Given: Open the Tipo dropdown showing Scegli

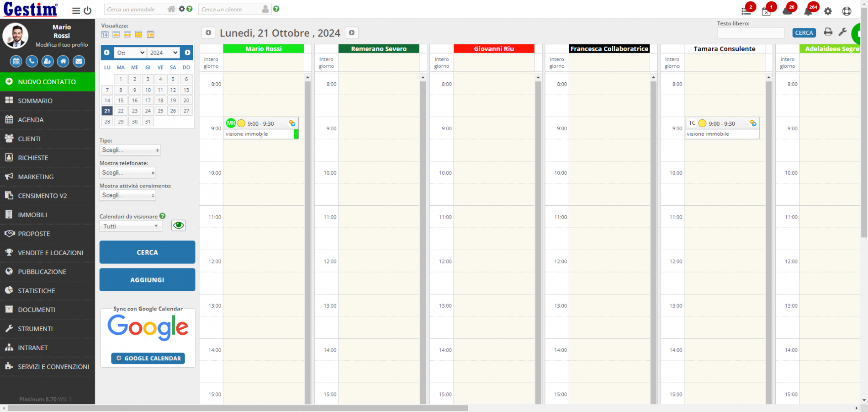Looking at the screenshot, I should point(130,150).
